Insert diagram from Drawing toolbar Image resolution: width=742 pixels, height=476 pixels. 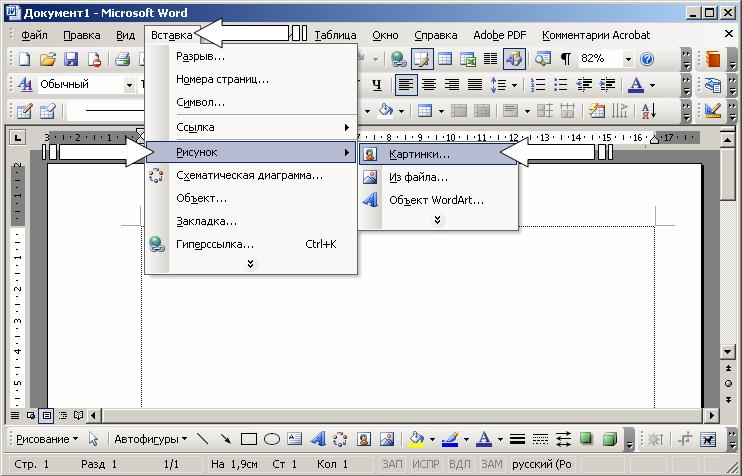coord(340,439)
